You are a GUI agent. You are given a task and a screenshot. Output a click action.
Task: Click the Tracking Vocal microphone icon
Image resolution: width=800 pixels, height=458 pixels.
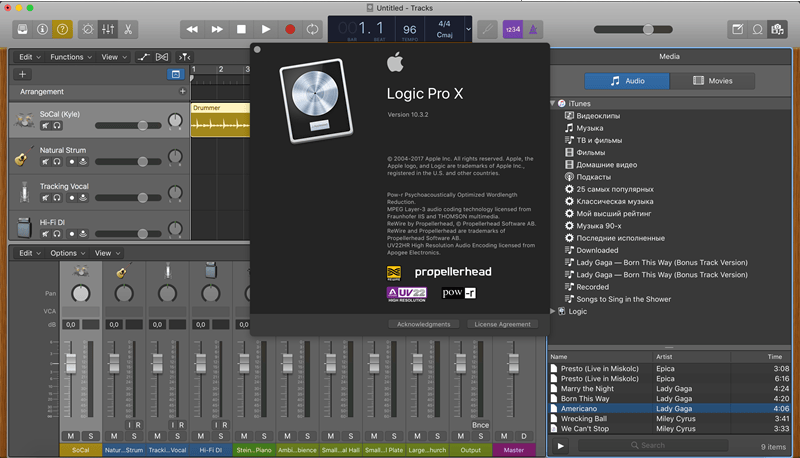tap(24, 192)
